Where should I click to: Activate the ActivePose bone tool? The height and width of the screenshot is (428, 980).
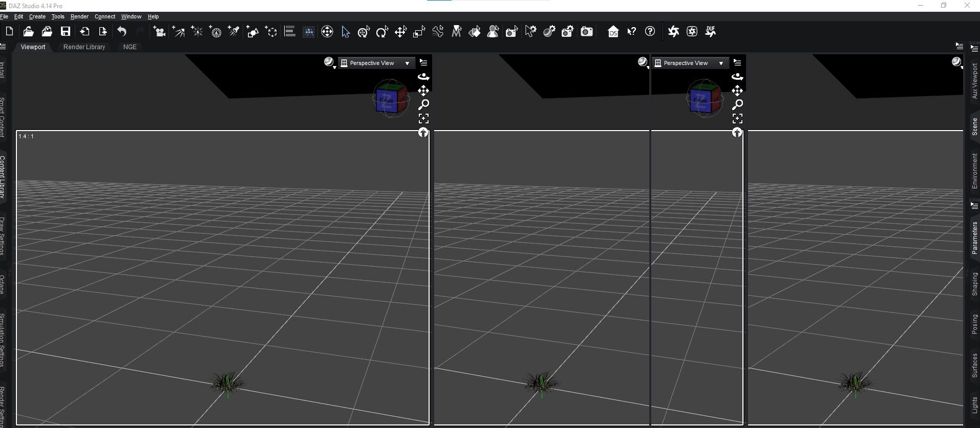click(438, 32)
